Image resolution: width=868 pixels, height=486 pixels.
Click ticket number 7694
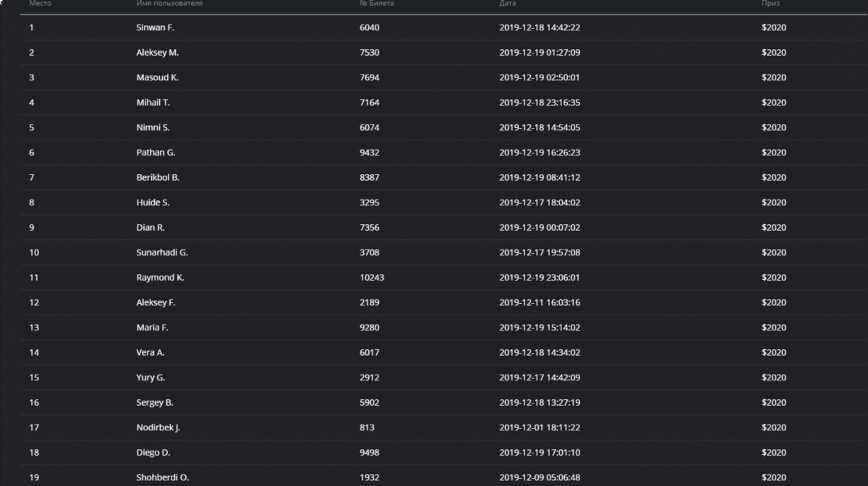369,77
